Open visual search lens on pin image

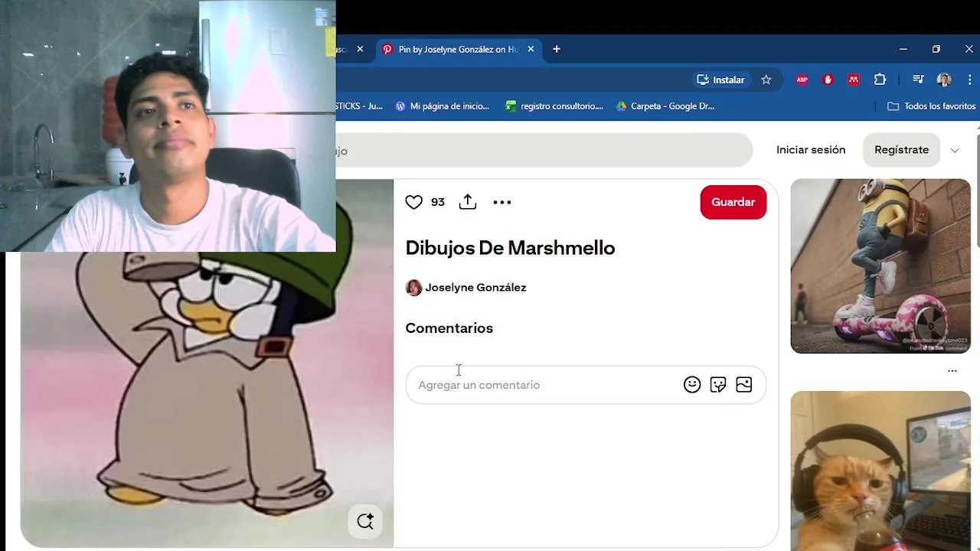tap(365, 522)
